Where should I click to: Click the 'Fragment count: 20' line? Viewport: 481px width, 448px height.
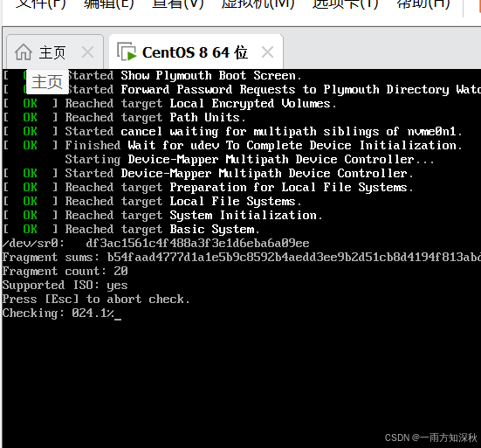65,272
